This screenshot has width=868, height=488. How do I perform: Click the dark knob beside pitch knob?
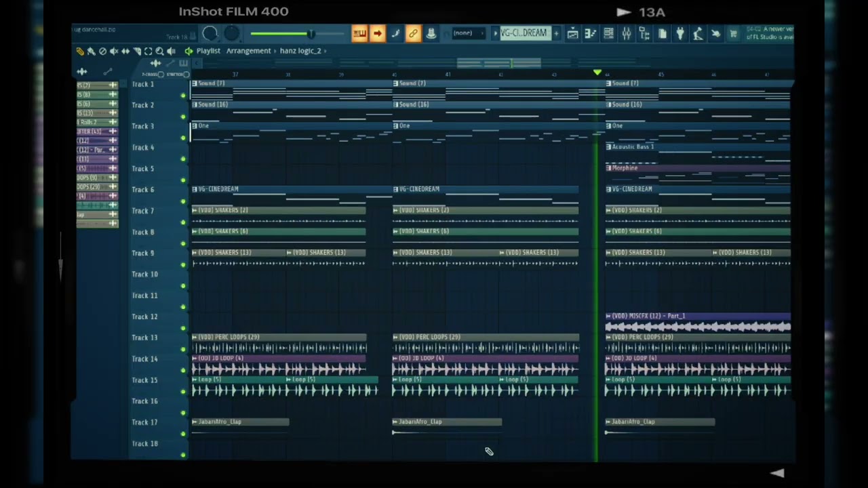232,34
